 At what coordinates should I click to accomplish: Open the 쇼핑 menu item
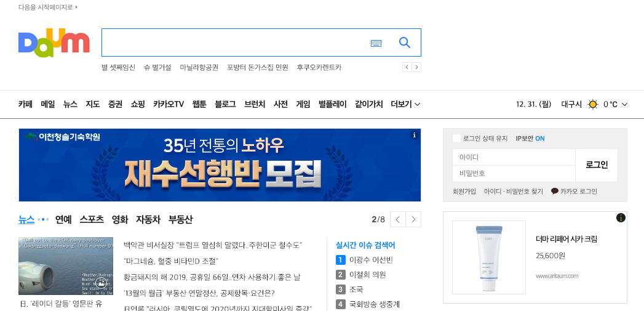click(x=138, y=105)
